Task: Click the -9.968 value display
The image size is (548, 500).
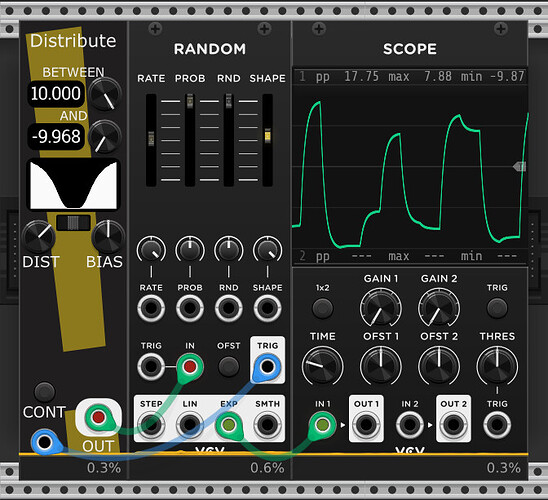Action: (x=56, y=136)
